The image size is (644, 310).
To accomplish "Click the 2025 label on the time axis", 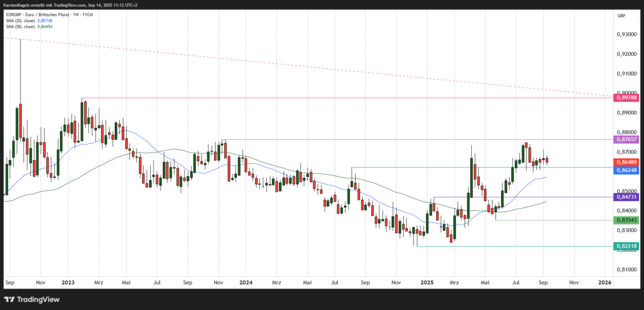I will pyautogui.click(x=427, y=282).
